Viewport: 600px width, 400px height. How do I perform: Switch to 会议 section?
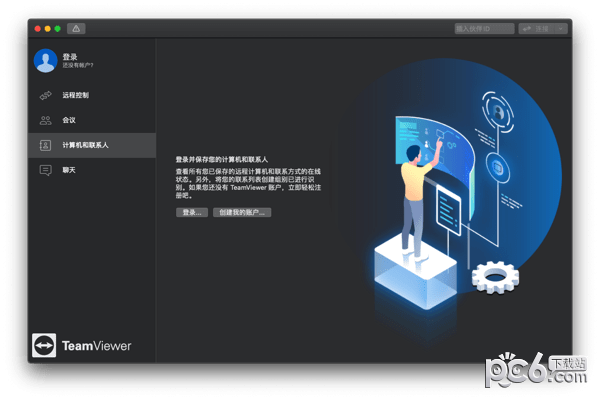coord(92,120)
